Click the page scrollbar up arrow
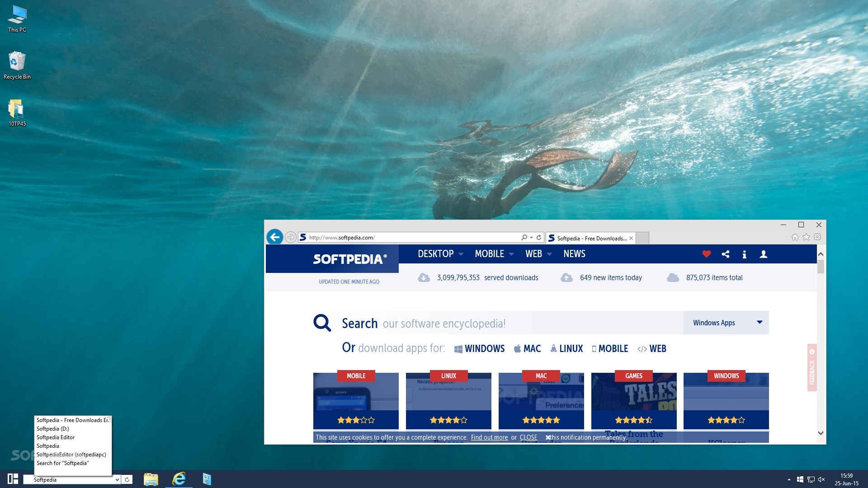The image size is (868, 488). 821,254
